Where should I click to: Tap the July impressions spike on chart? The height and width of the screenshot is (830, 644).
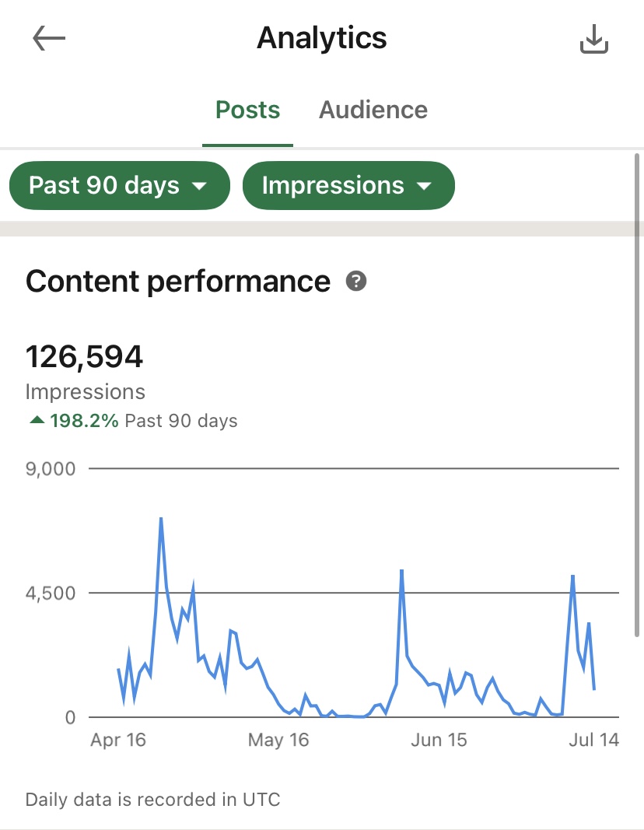point(572,576)
